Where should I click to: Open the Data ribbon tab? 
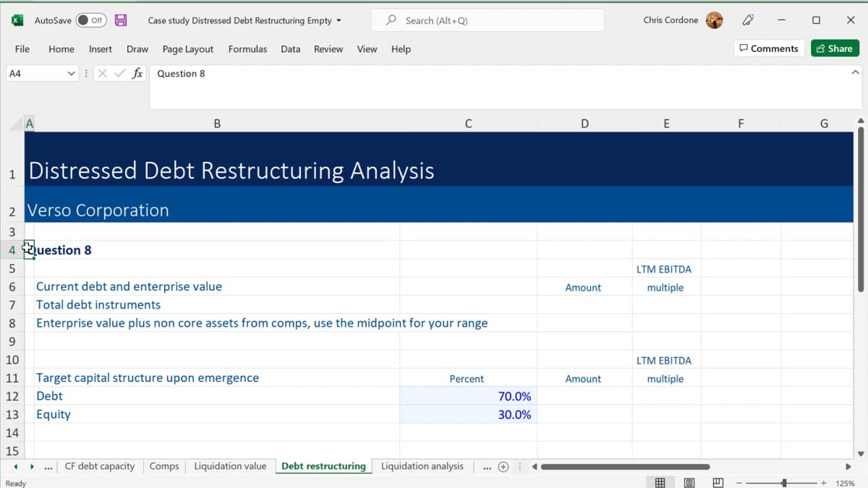(x=291, y=49)
